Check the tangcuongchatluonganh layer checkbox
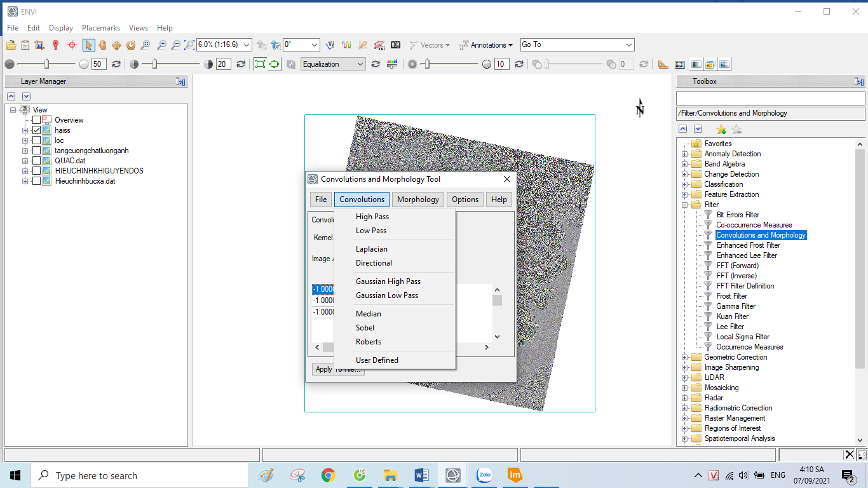The width and height of the screenshot is (868, 488). (37, 151)
